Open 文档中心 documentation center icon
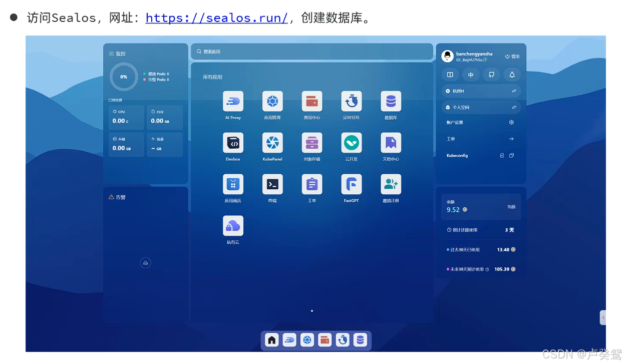Screen dimensions: 624x364 tap(391, 143)
